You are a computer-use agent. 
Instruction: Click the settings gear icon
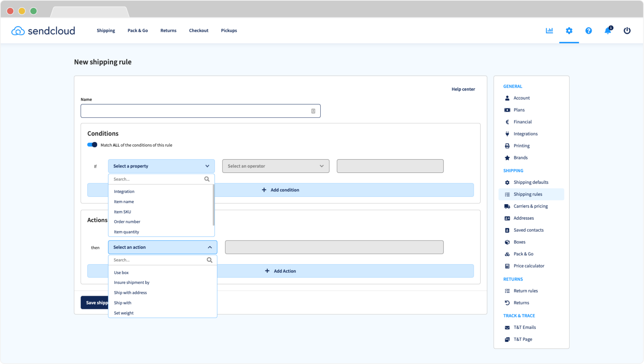569,31
